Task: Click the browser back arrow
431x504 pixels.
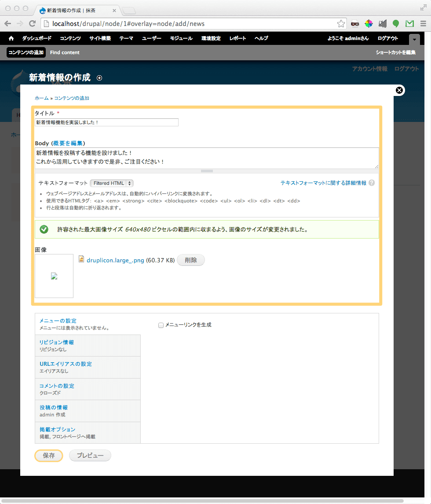Action: [x=8, y=23]
